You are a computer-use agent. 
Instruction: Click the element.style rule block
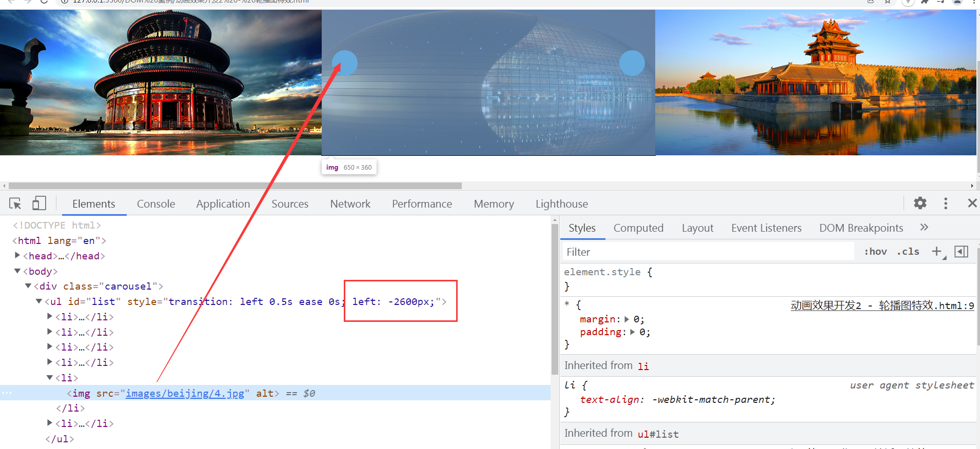pos(768,279)
